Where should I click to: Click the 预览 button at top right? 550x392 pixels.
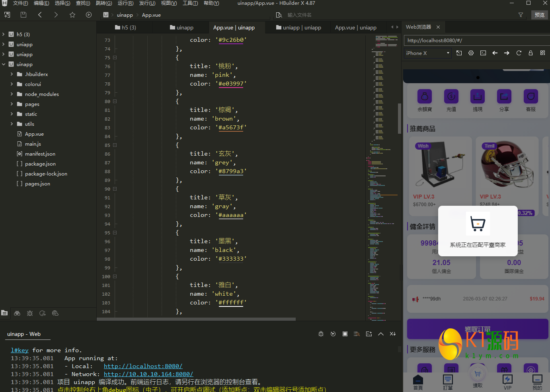[x=539, y=15]
